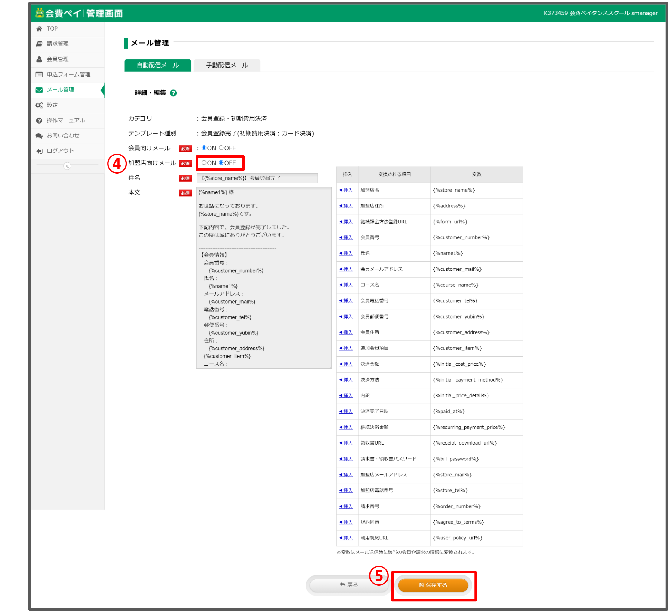Click the 申込フォーム管理 form icon
The width and height of the screenshot is (672, 616).
[x=39, y=75]
